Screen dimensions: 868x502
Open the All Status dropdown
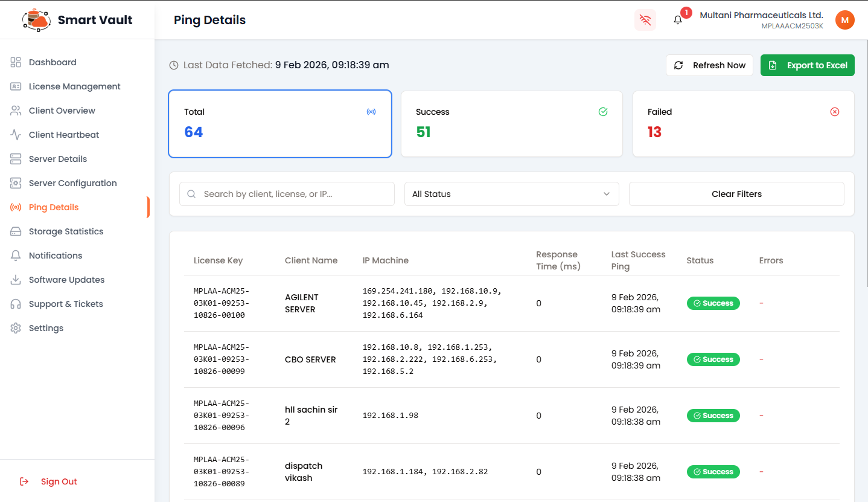pyautogui.click(x=511, y=194)
